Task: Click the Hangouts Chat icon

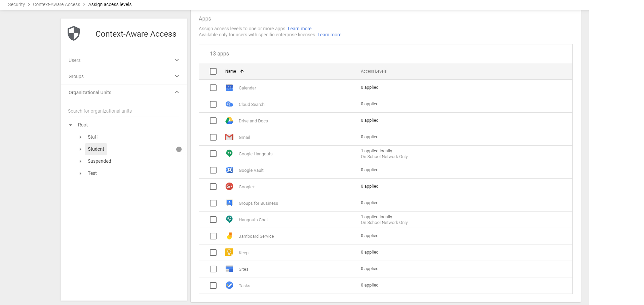Action: pos(229,220)
